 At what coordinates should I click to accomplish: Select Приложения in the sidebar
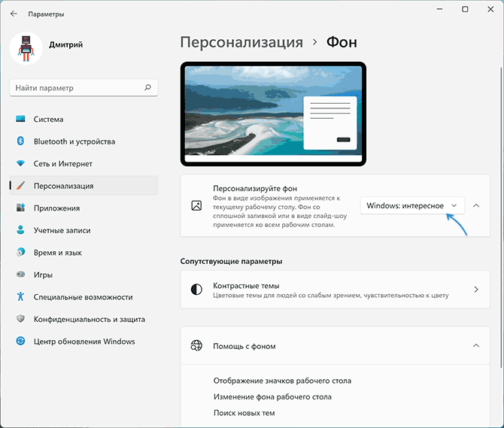(x=83, y=208)
